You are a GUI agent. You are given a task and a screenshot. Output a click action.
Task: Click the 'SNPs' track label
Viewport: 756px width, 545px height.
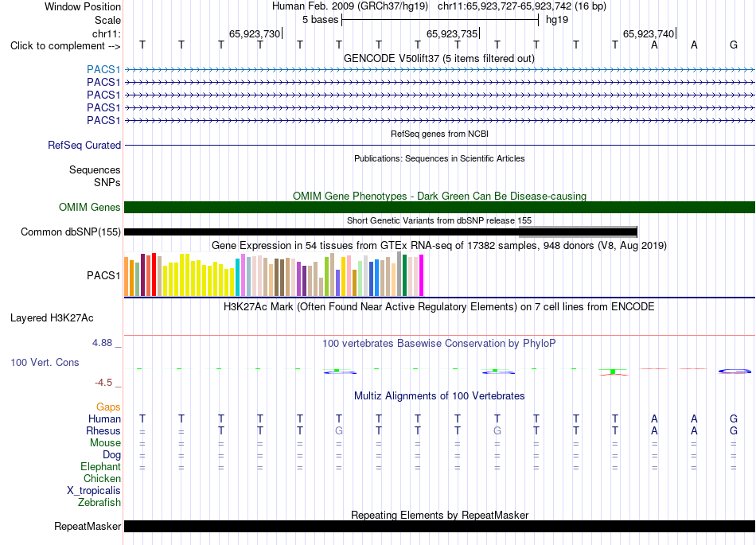(x=107, y=182)
